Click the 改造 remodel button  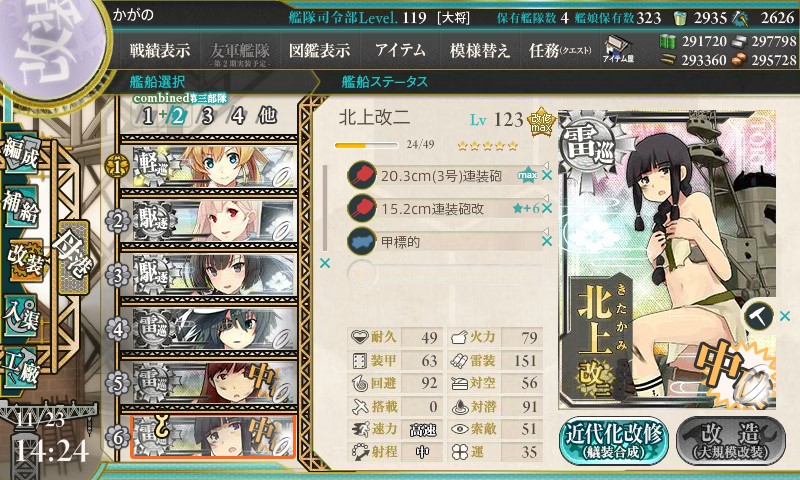[731, 440]
